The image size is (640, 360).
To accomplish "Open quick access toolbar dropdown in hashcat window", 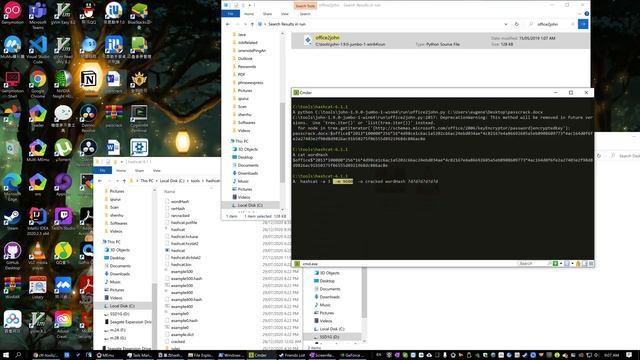I will [x=122, y=162].
